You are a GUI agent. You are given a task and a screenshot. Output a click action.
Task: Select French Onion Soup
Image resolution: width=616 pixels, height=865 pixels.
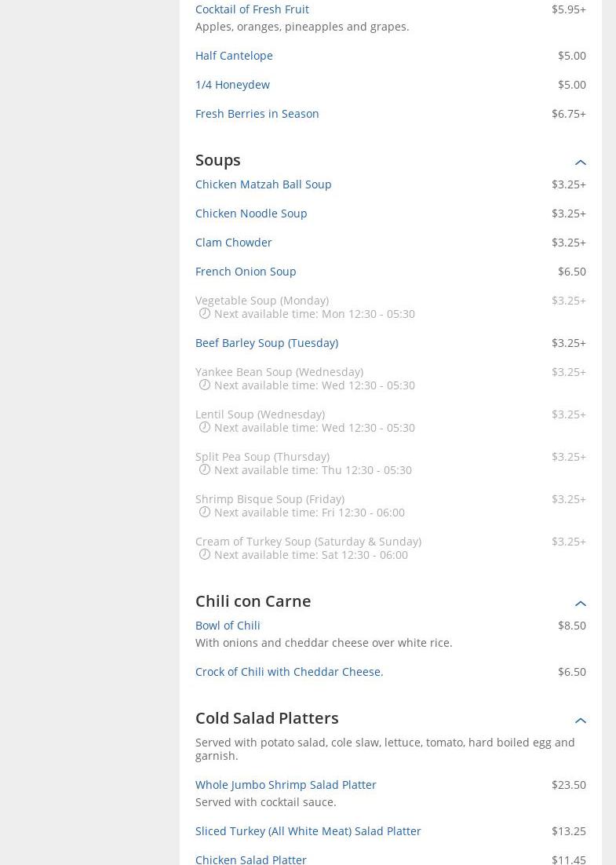coord(246,271)
